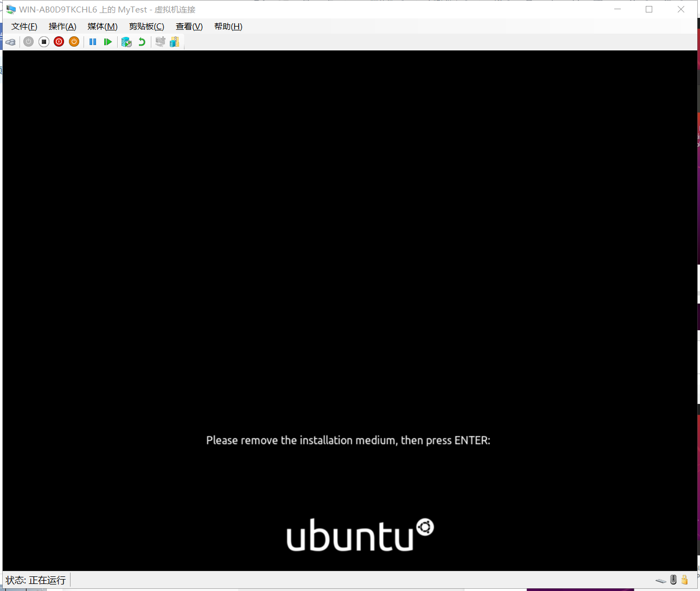Click the green Revert arrow icon
The width and height of the screenshot is (700, 591).
tap(142, 42)
